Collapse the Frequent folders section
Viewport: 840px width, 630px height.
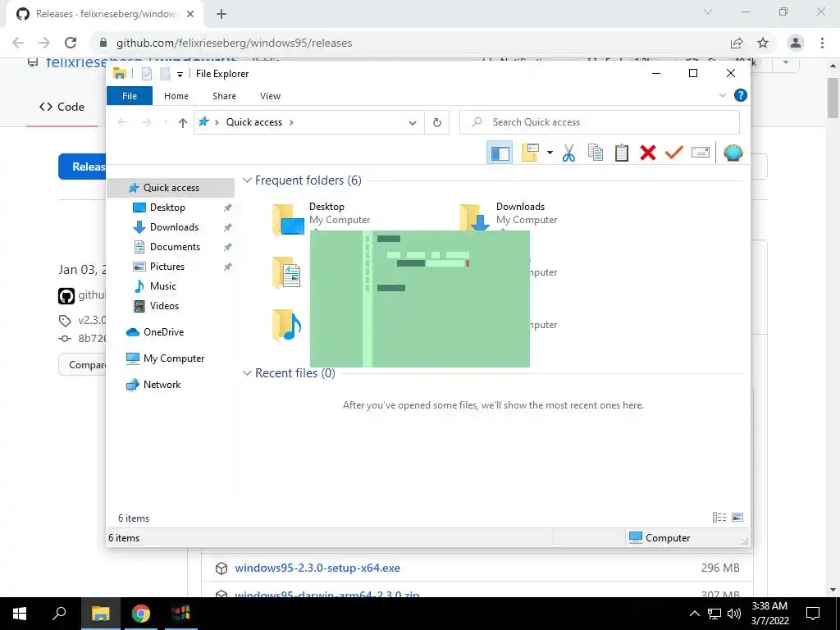tap(247, 180)
